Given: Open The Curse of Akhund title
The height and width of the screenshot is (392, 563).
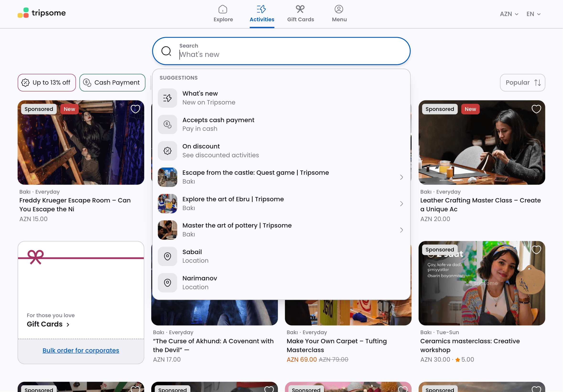Looking at the screenshot, I should point(213,345).
